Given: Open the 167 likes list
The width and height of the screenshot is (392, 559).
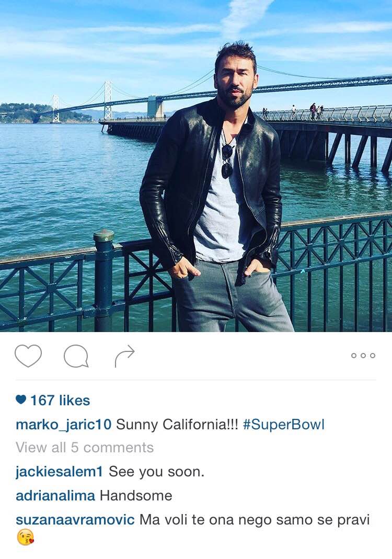Looking at the screenshot, I should tap(60, 401).
